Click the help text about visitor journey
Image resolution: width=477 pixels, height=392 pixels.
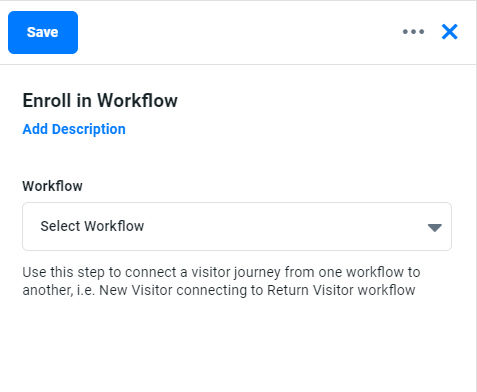coord(221,281)
